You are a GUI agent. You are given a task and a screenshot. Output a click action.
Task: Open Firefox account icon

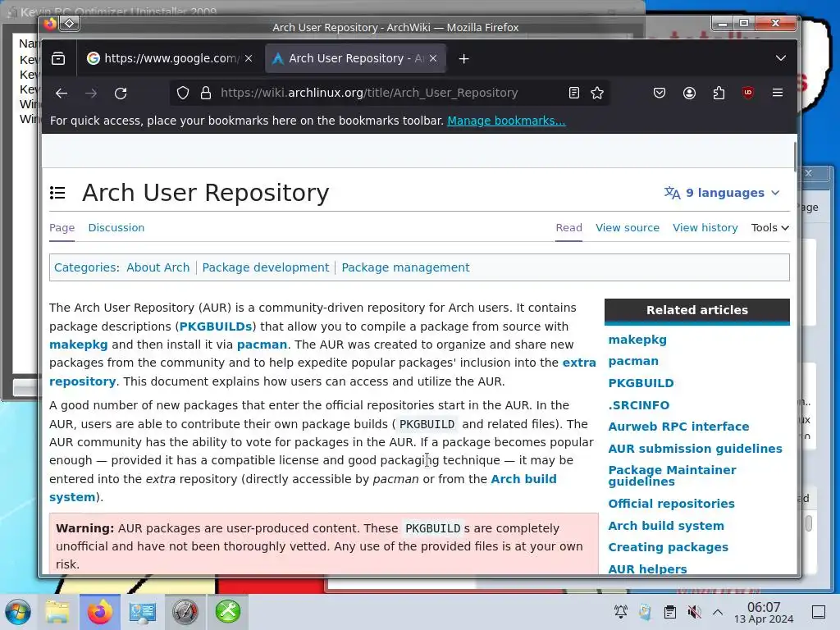click(x=689, y=94)
